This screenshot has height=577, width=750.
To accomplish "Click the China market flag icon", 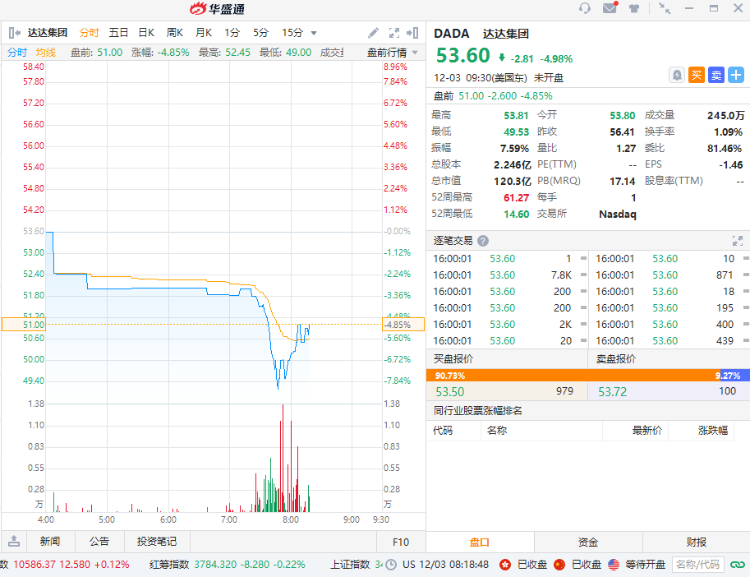I will tap(559, 565).
